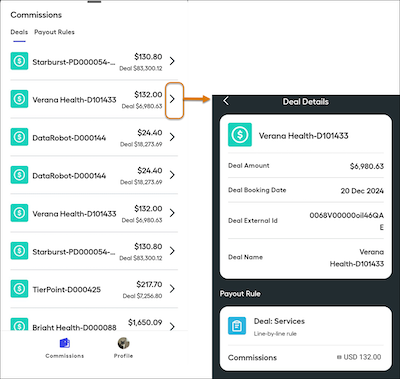This screenshot has height=379, width=400.
Task: Switch to the Deals tab
Action: click(19, 32)
